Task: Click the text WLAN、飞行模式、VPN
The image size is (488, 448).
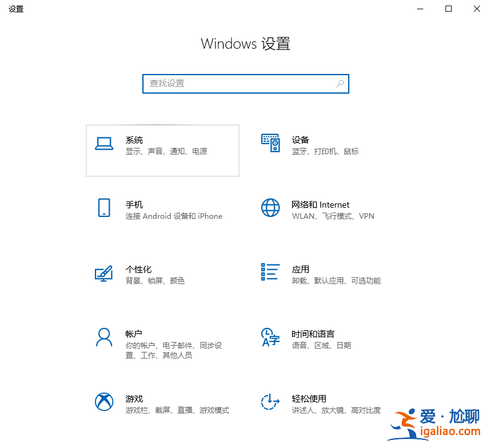Action: click(x=333, y=216)
